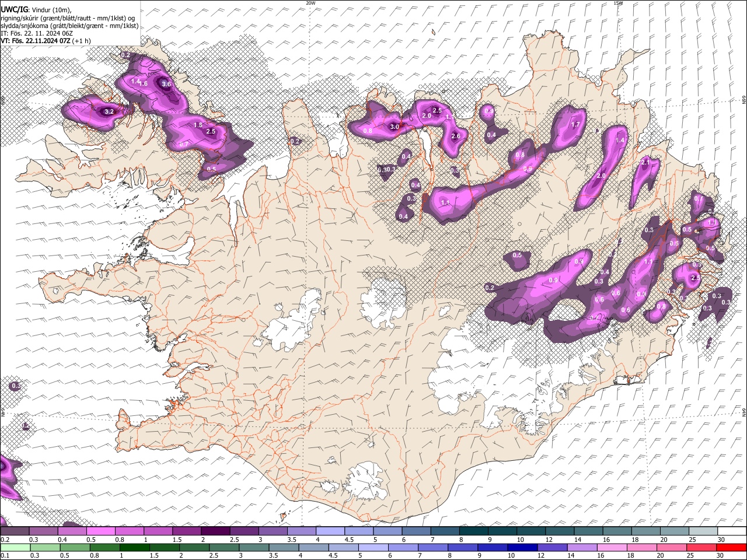Click the bright pink upper legend swatch at 0.5
The width and height of the screenshot is (747, 560).
point(101,531)
